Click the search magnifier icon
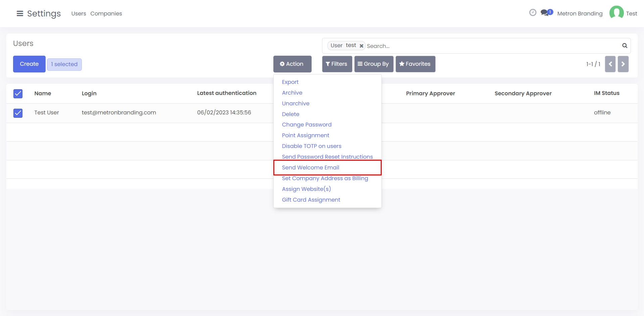The height and width of the screenshot is (316, 644). coord(625,46)
